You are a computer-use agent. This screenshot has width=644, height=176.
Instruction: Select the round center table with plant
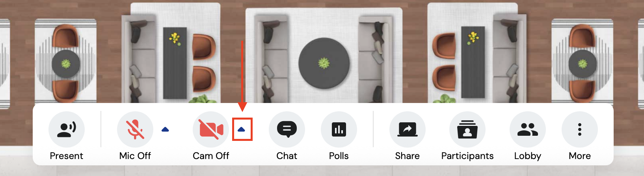[x=324, y=63]
